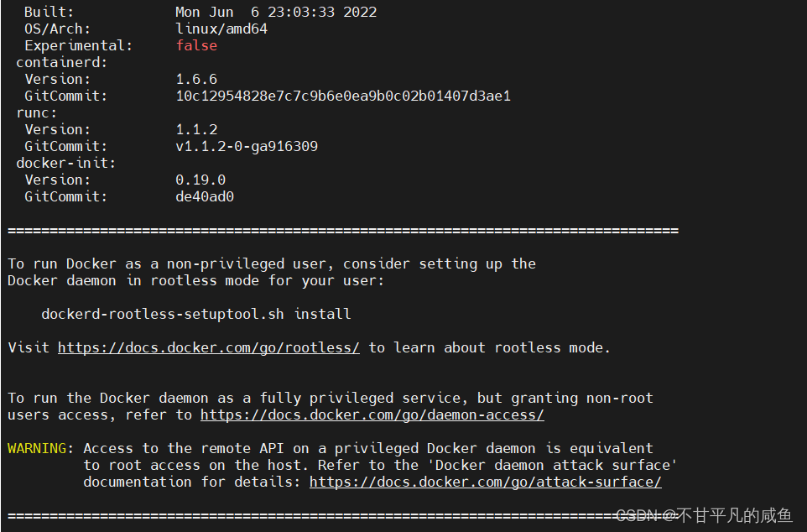Click the dockerd-rootless-setuptool.sh install command
The image size is (807, 532).
(195, 314)
